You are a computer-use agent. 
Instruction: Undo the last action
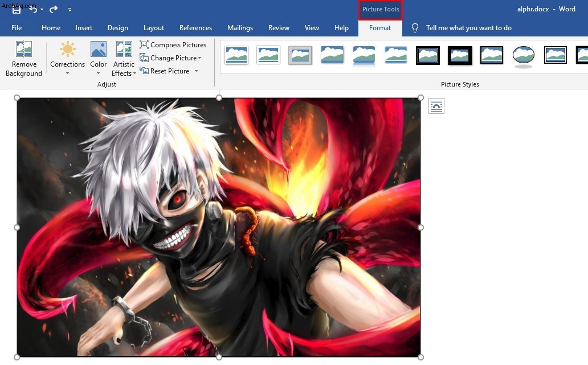33,9
